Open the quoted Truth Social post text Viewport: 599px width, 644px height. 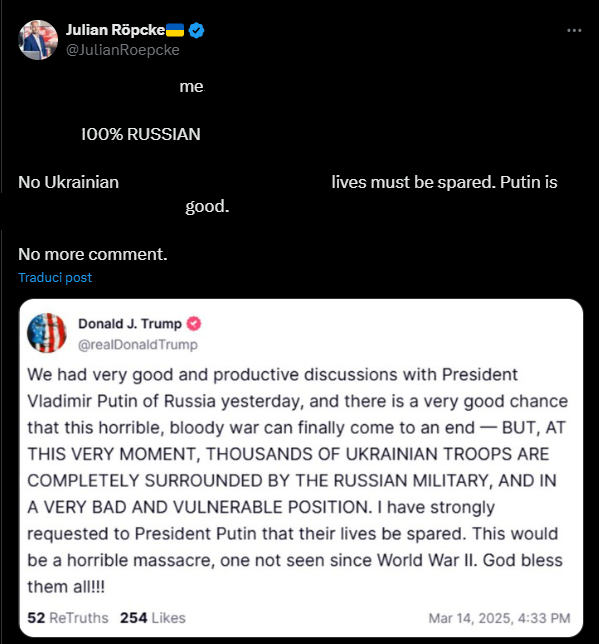[x=297, y=481]
